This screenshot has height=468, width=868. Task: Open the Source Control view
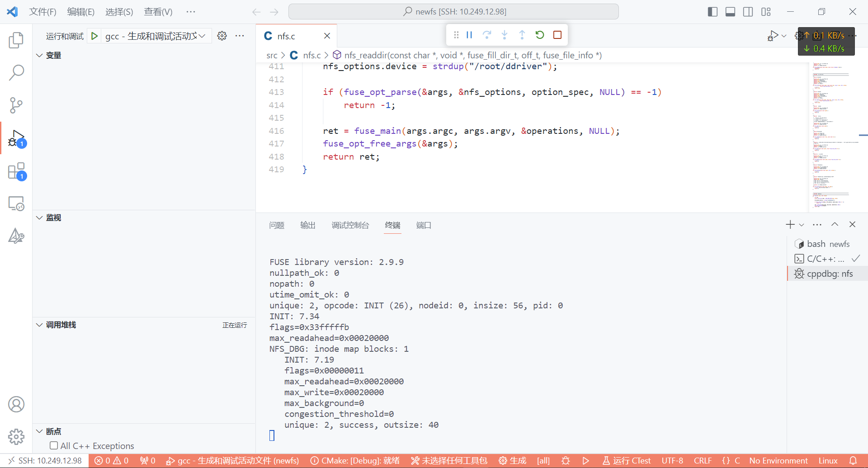pos(16,105)
